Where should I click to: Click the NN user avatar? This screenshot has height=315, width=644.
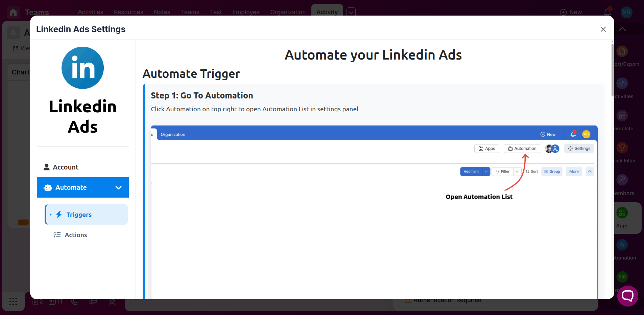click(x=626, y=12)
